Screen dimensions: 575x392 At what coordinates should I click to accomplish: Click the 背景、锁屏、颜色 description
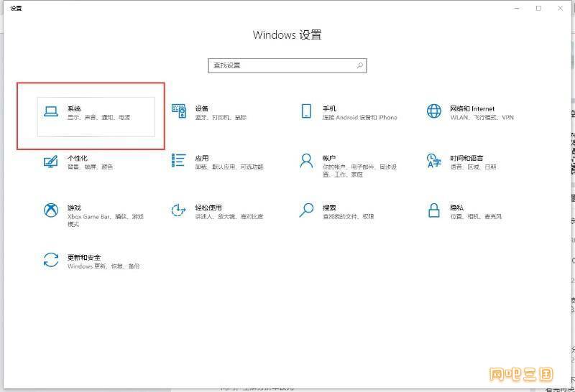click(x=91, y=167)
